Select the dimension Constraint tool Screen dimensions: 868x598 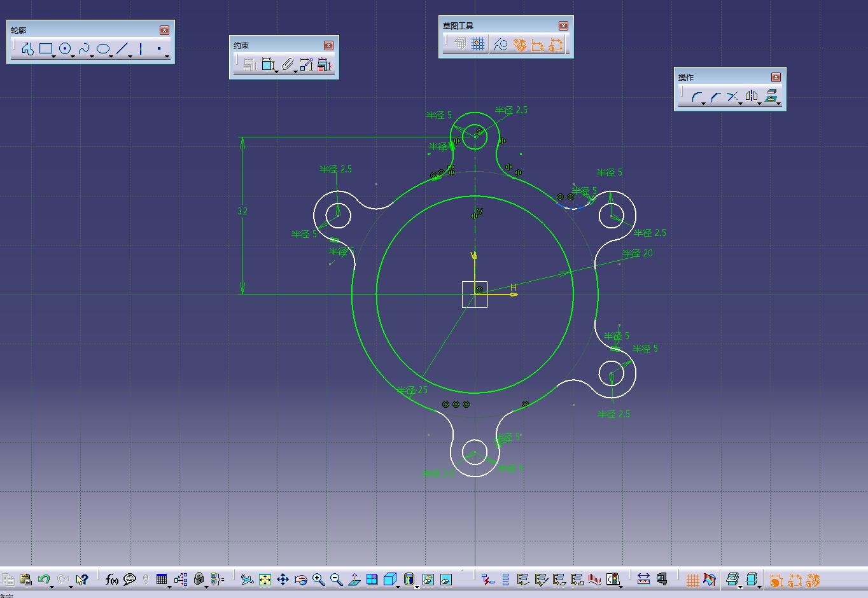point(267,64)
